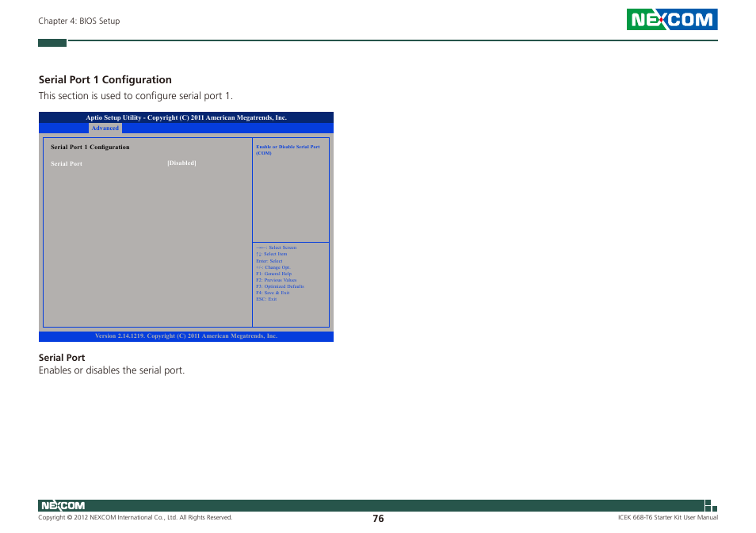
Task: Click the 'F4: Save & Exit' hint
Action: click(x=273, y=293)
